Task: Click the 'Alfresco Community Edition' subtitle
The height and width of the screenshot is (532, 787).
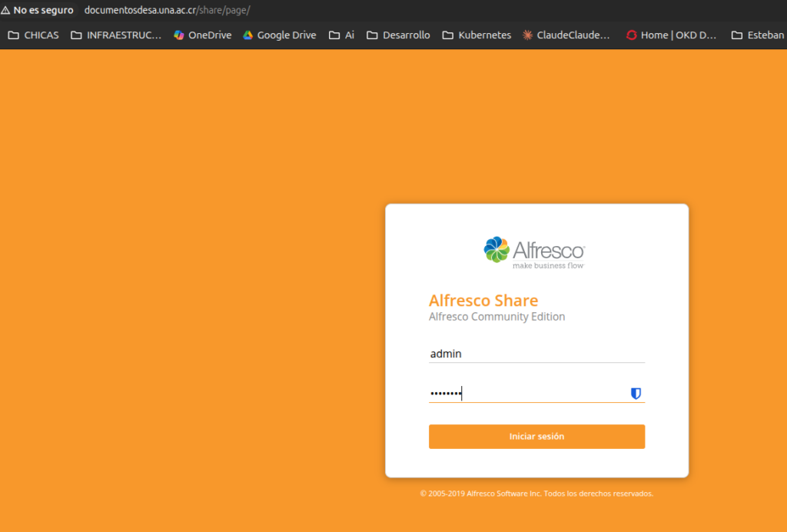Action: [496, 317]
